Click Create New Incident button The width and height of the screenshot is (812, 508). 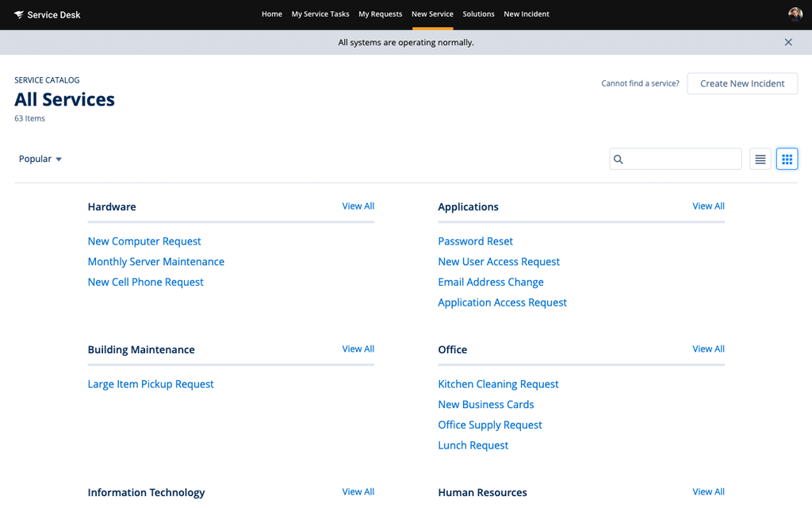[x=742, y=83]
